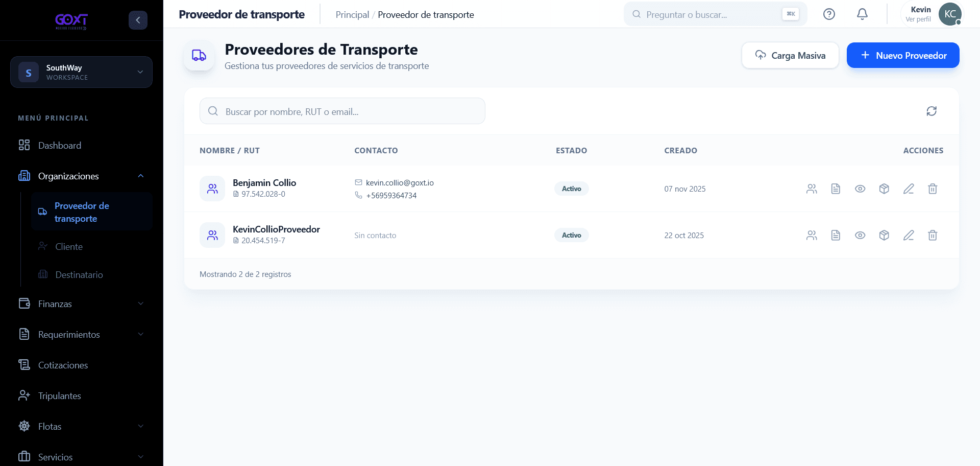Click Activo badge of Benjamin Collio
The height and width of the screenshot is (466, 980).
click(x=572, y=189)
